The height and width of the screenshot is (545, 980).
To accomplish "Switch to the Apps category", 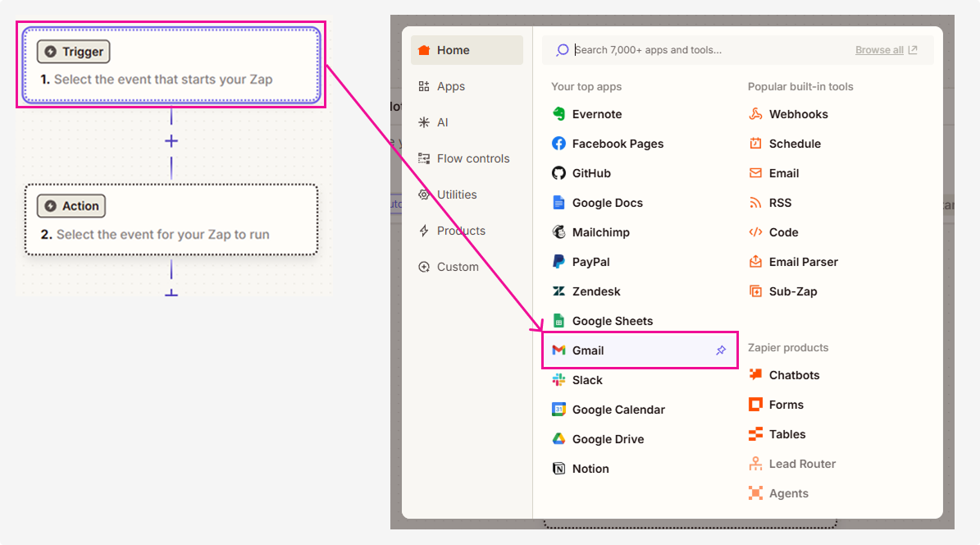I will click(450, 86).
